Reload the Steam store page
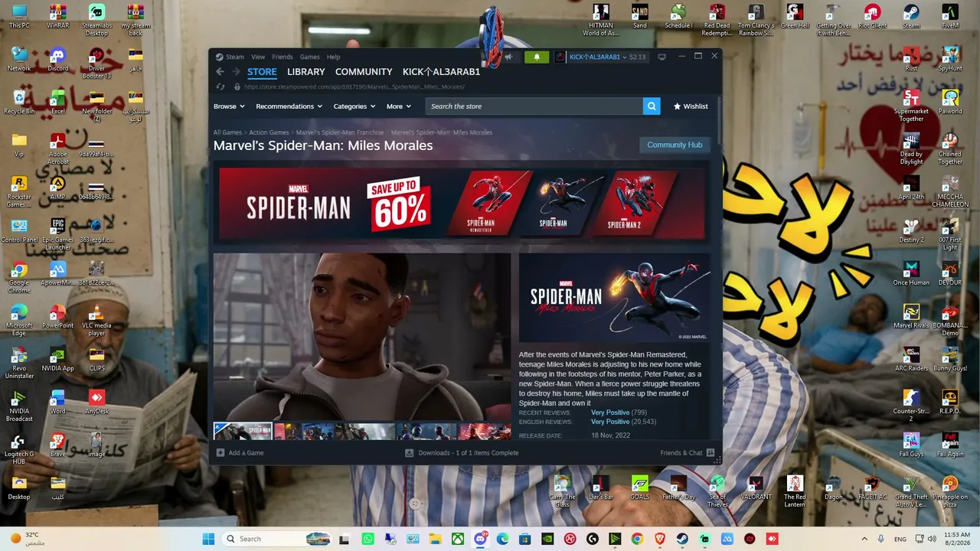Screen dimensions: 980x551 coord(220,87)
